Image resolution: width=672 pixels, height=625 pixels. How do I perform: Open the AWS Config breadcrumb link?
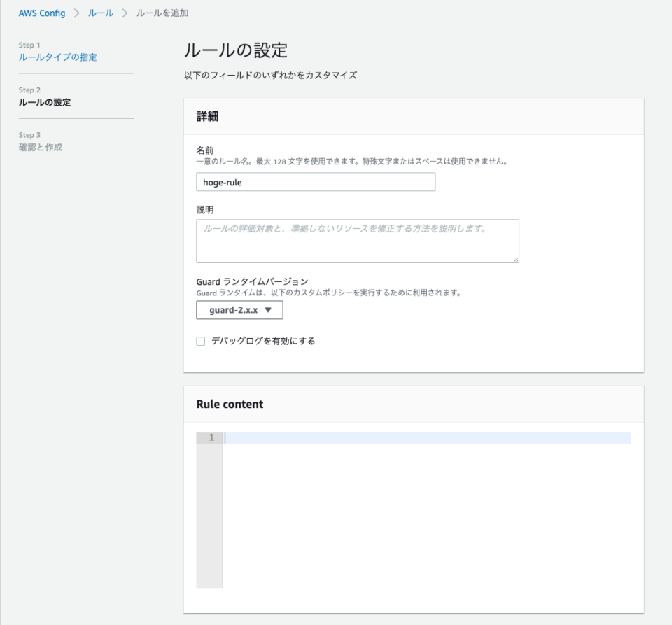tap(41, 13)
